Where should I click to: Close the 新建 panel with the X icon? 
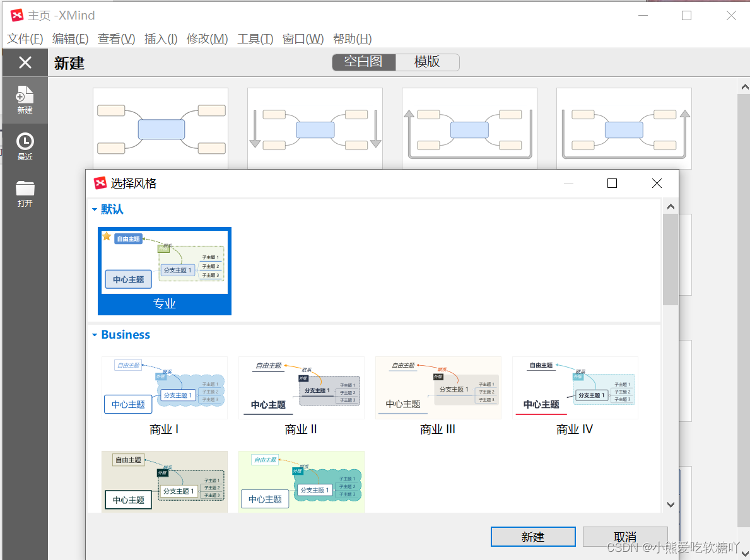point(25,62)
